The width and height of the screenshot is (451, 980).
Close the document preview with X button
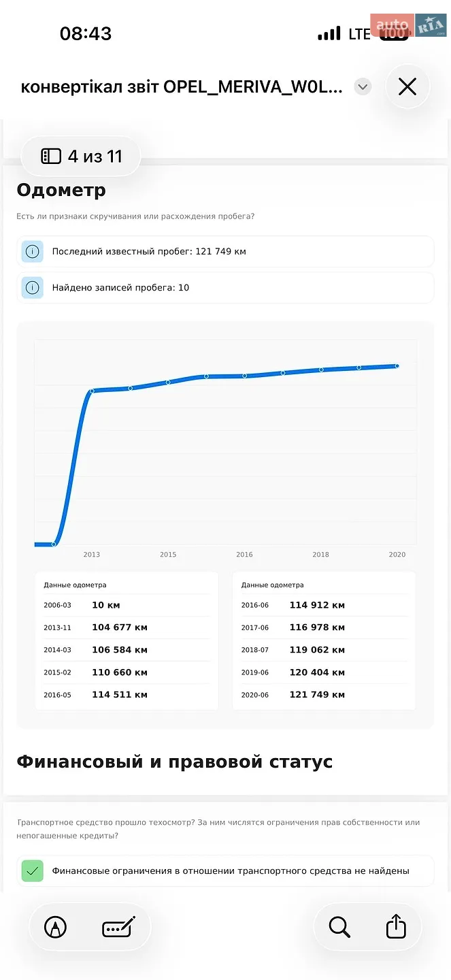tap(407, 86)
